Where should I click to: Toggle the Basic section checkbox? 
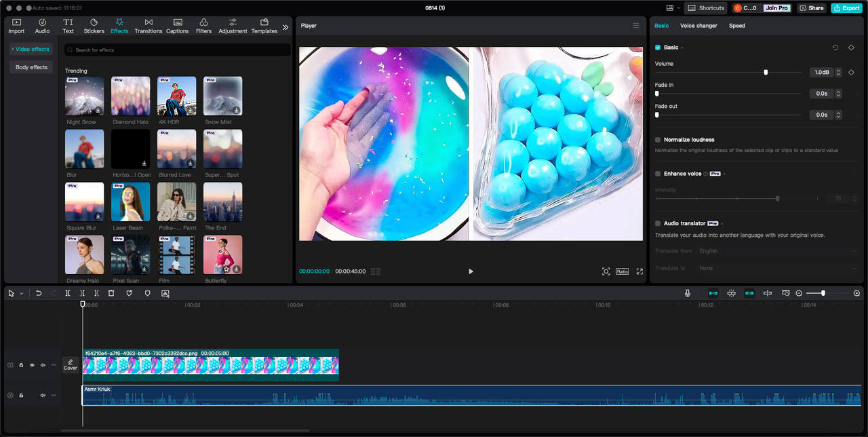pyautogui.click(x=658, y=47)
